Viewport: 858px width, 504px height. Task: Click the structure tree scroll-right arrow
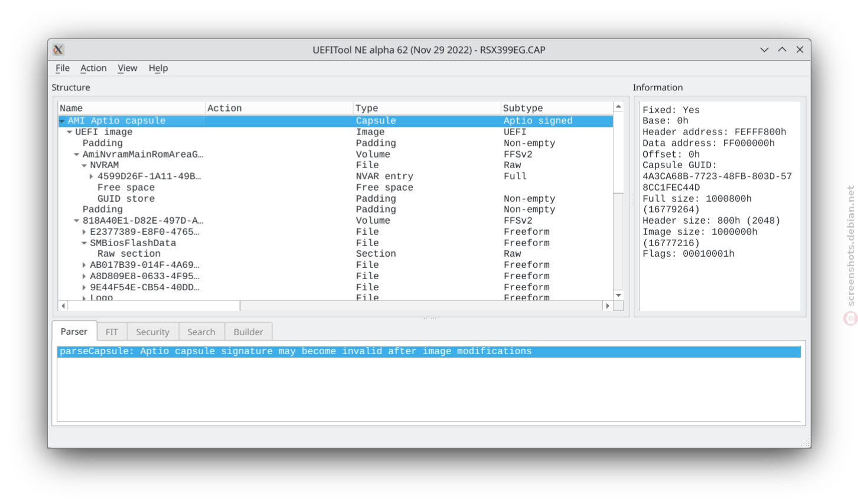(x=608, y=306)
